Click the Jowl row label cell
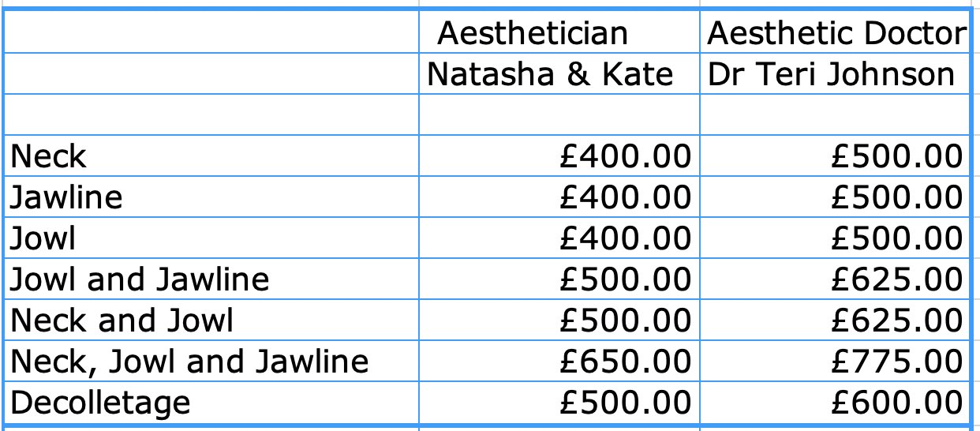 44,238
